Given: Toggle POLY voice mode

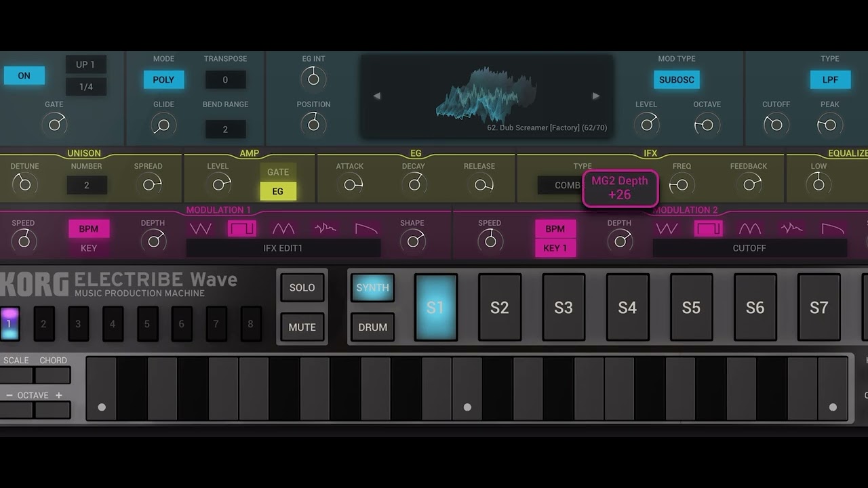Looking at the screenshot, I should (163, 79).
